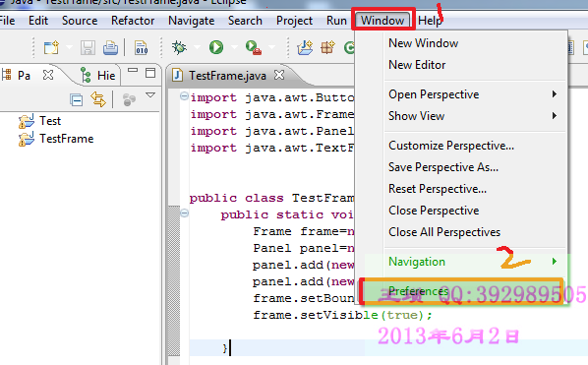
Task: Click the Save floppy disk icon
Action: (88, 47)
